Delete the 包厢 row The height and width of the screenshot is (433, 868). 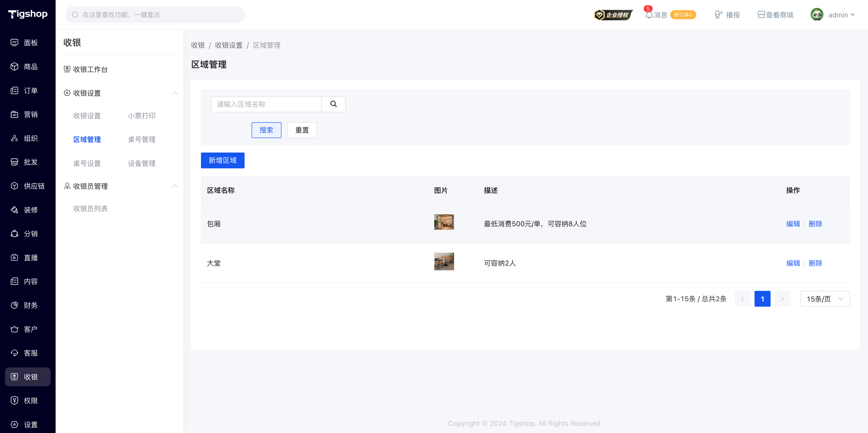815,224
